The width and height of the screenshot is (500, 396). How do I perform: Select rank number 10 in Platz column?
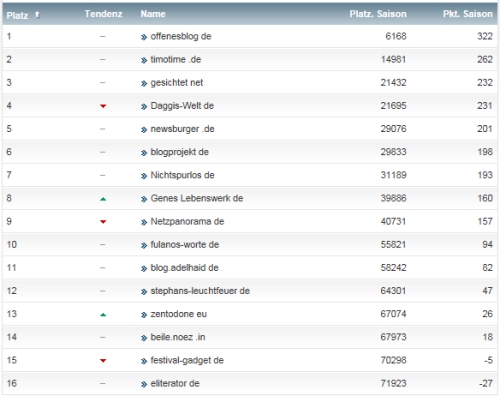pos(12,245)
